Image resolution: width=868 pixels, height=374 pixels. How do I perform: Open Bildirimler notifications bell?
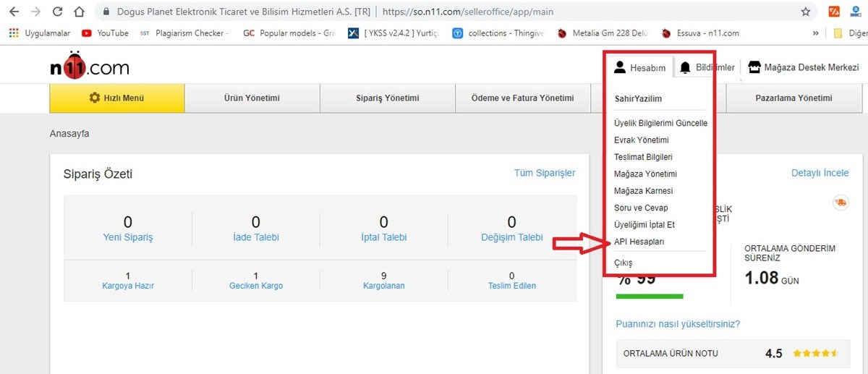click(707, 67)
